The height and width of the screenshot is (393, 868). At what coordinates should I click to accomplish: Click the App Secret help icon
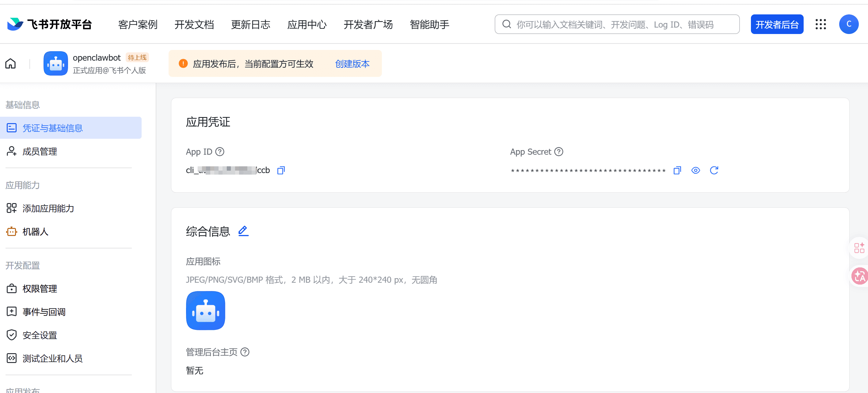pos(559,152)
